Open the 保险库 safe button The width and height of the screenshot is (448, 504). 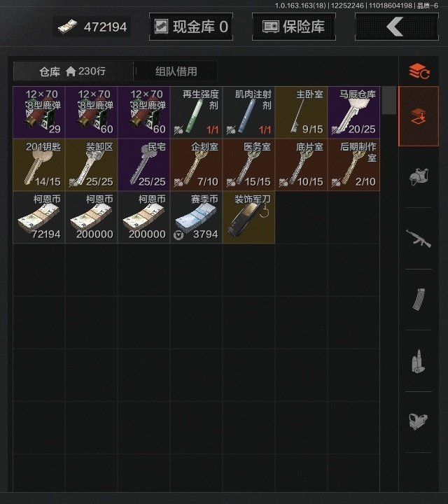coord(294,27)
